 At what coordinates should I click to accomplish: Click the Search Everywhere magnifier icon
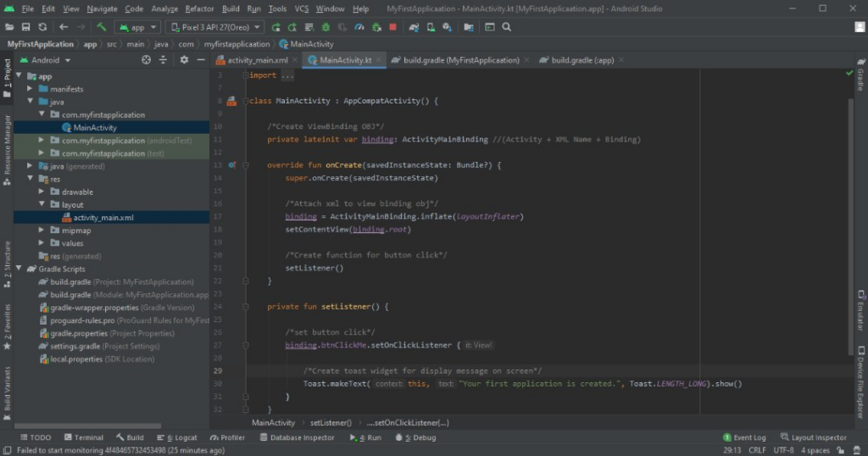(507, 27)
